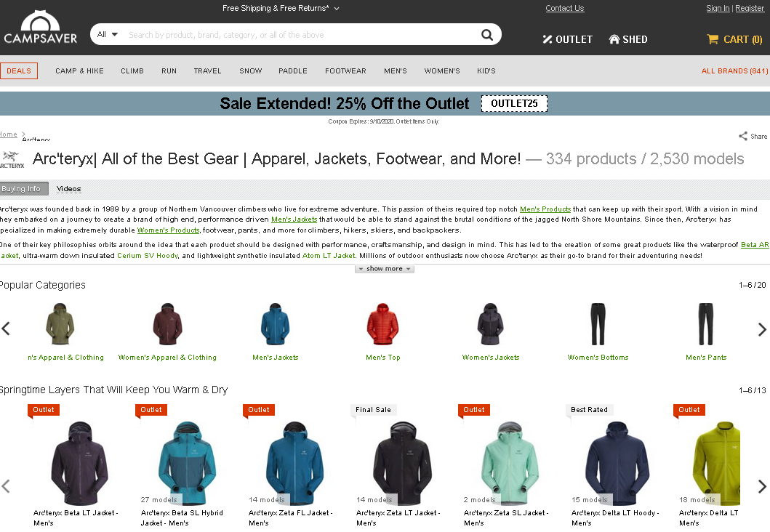Open the shopping cart icon
The height and width of the screenshot is (532, 770).
(x=712, y=39)
